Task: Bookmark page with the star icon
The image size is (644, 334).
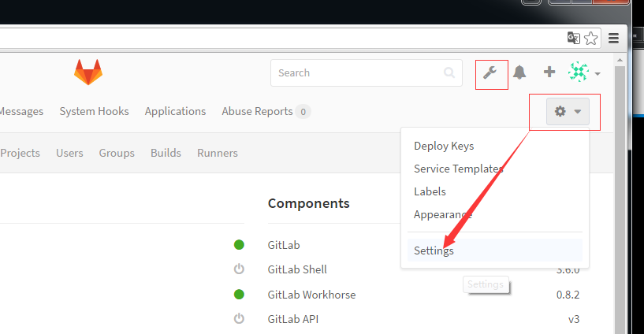Action: [x=591, y=39]
